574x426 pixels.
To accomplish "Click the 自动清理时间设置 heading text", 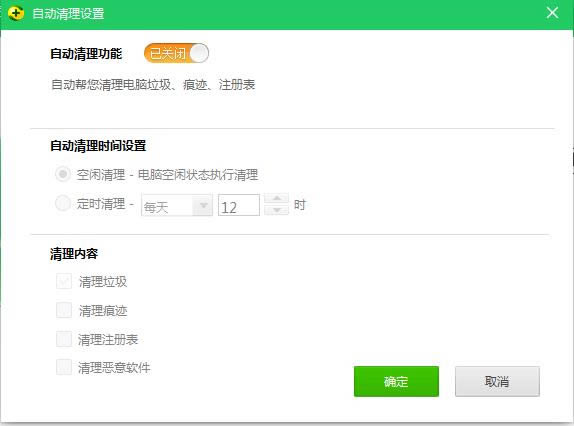I will coord(98,146).
